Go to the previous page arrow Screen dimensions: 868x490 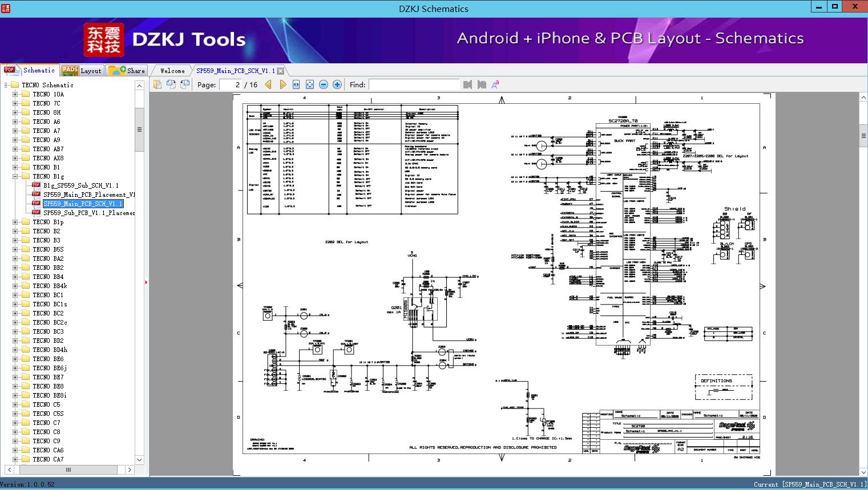tap(268, 84)
